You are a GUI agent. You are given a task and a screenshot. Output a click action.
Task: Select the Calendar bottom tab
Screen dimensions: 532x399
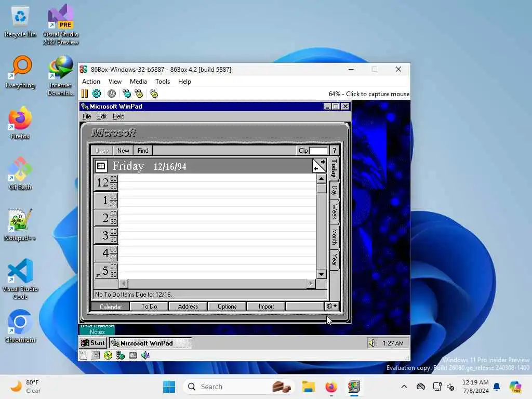111,307
